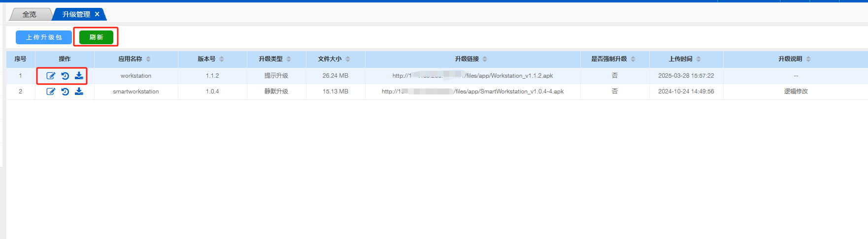
Task: Select the 升级管理 tab
Action: [76, 14]
